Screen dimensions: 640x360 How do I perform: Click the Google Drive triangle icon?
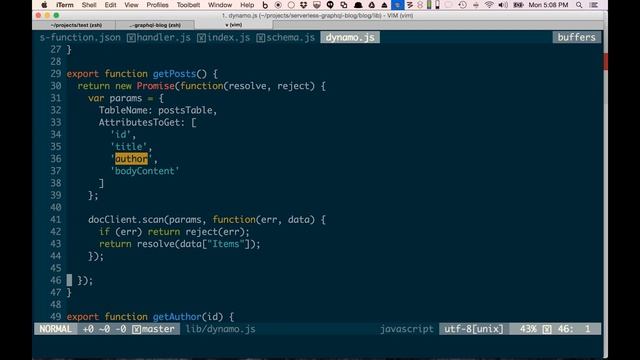pyautogui.click(x=371, y=5)
